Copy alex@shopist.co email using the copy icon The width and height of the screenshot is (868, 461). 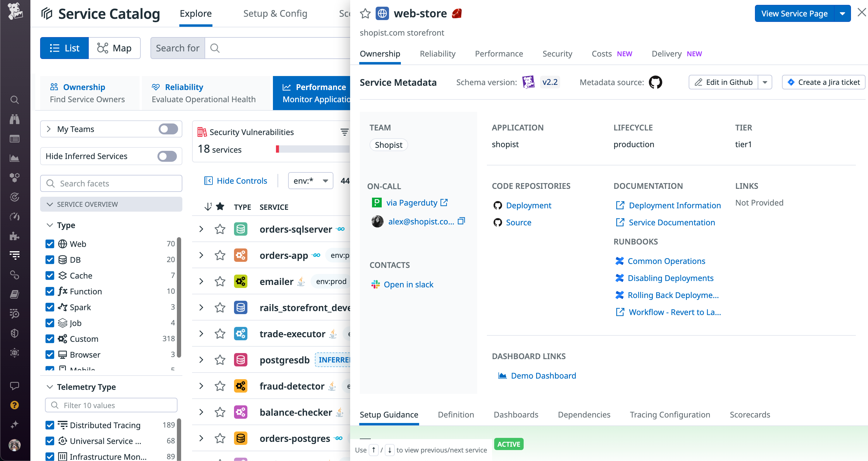point(461,221)
